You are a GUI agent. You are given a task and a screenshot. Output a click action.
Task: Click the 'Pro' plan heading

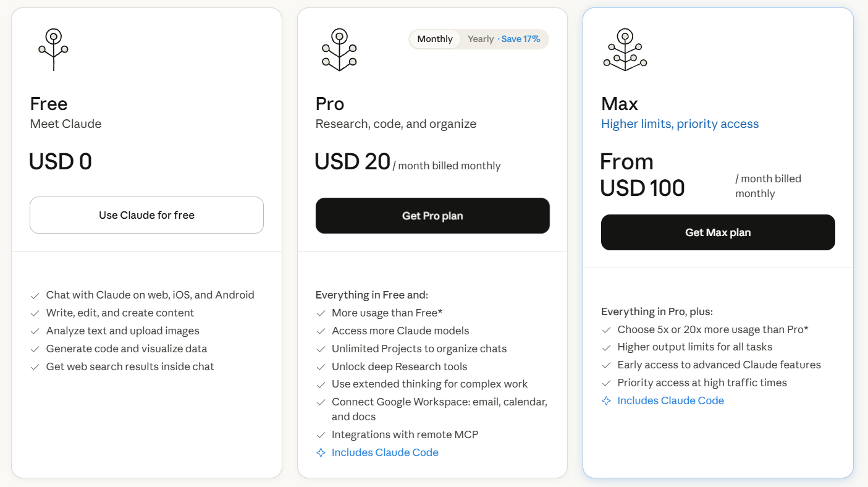click(330, 104)
